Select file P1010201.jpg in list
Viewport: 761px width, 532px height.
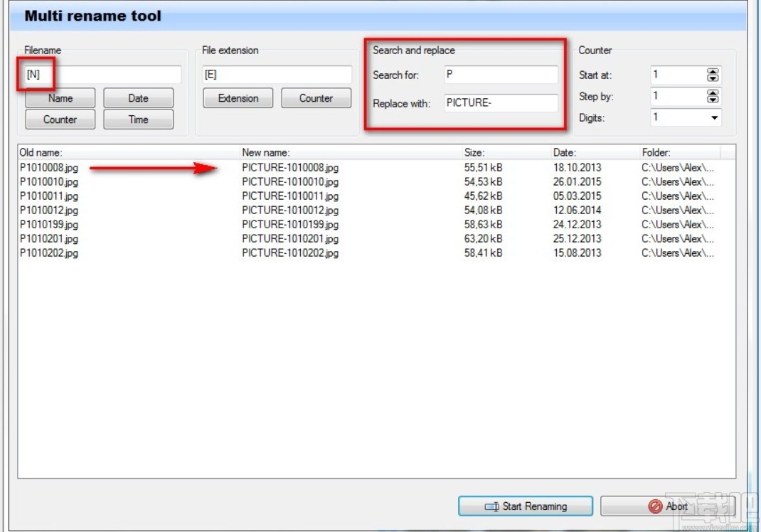pyautogui.click(x=49, y=239)
